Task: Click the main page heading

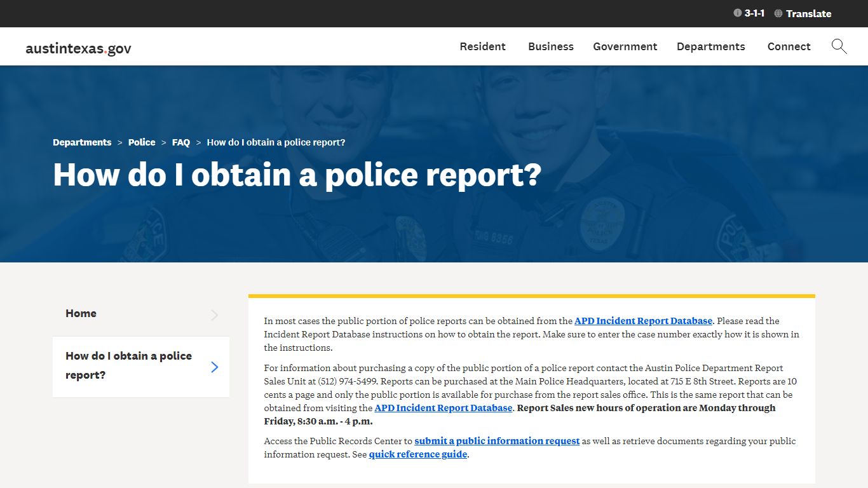Action: click(x=297, y=175)
